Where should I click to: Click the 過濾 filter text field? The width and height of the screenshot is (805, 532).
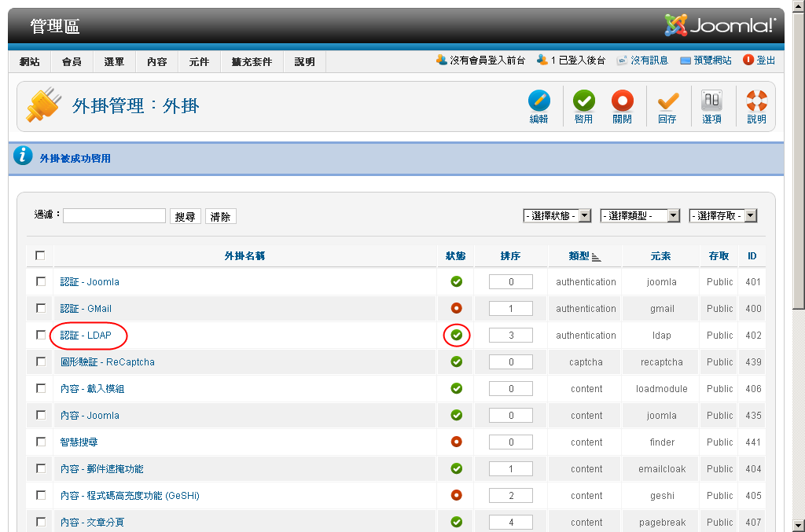[x=114, y=215]
